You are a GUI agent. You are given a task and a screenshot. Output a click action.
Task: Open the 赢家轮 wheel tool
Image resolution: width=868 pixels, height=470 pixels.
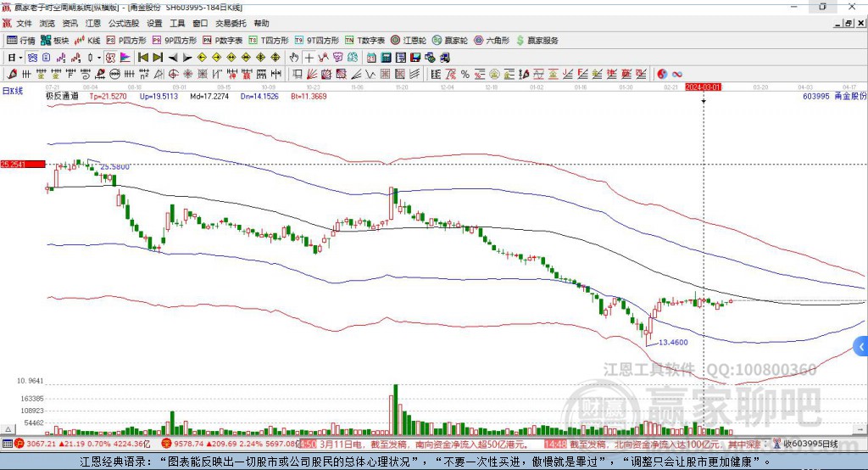pyautogui.click(x=450, y=41)
